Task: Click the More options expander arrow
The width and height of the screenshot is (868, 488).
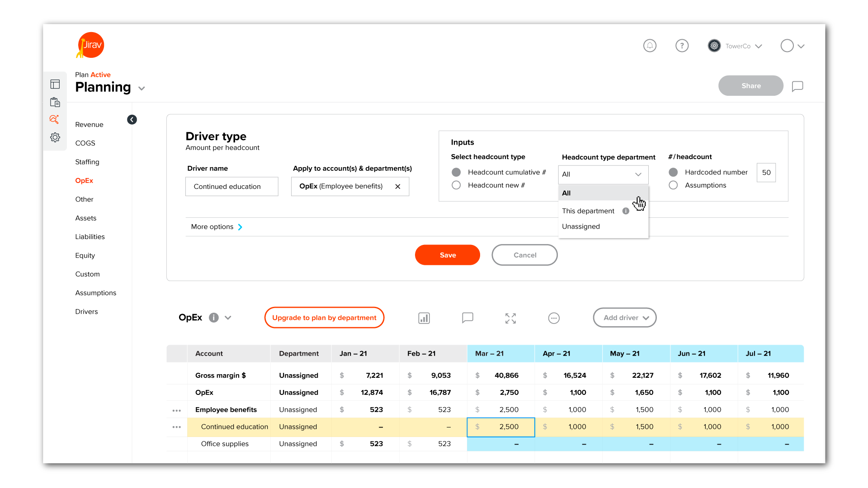Action: click(241, 226)
